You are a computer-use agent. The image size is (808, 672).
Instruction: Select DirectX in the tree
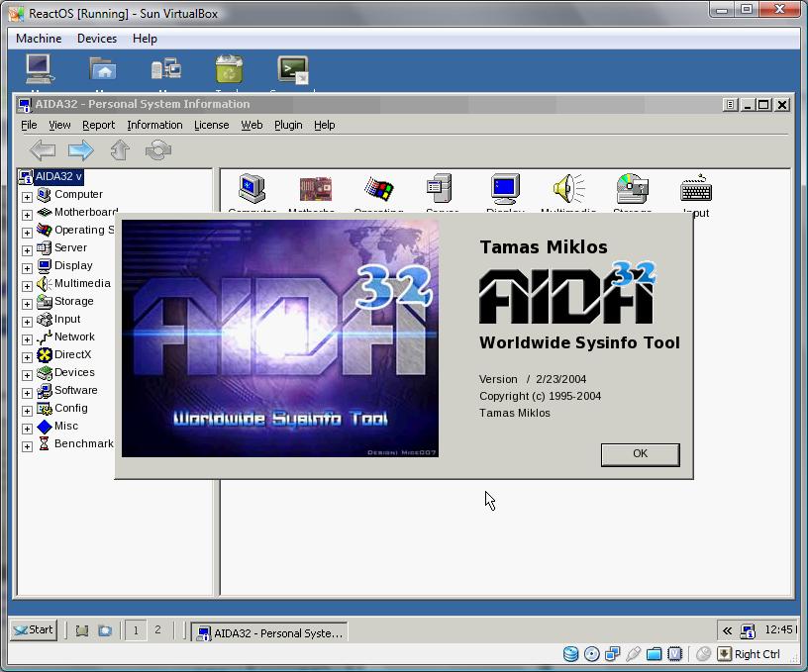72,354
